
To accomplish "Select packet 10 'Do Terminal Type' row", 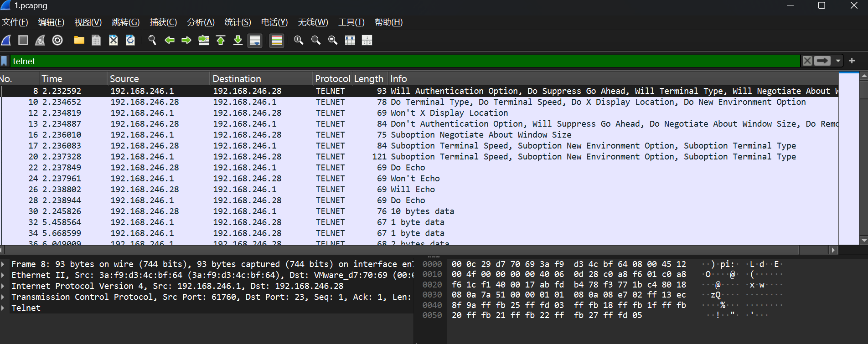I will pos(419,102).
